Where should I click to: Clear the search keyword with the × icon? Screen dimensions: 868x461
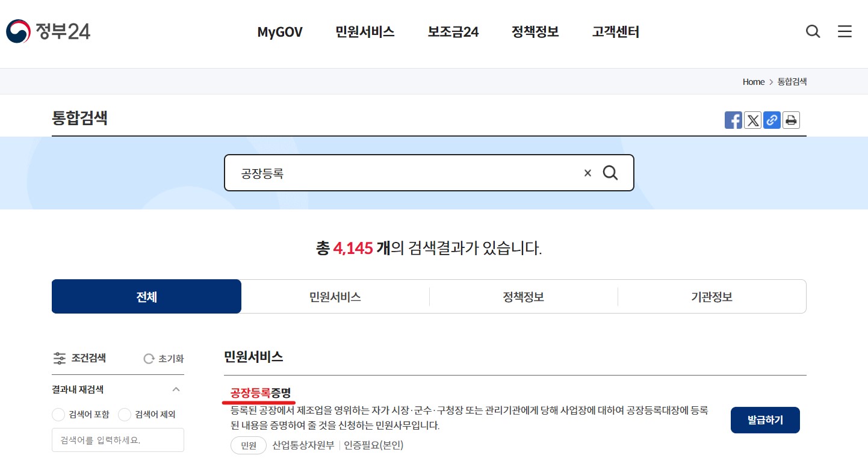coord(587,173)
